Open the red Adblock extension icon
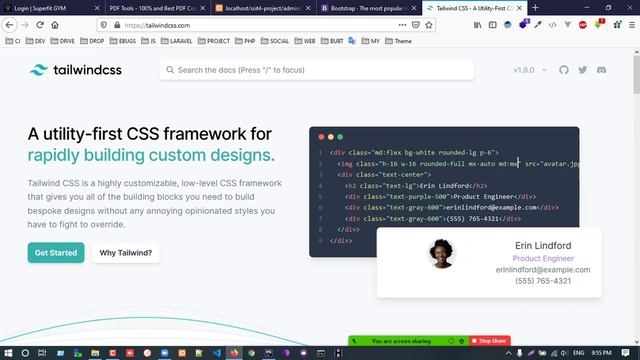The width and height of the screenshot is (640, 360). coord(582,25)
